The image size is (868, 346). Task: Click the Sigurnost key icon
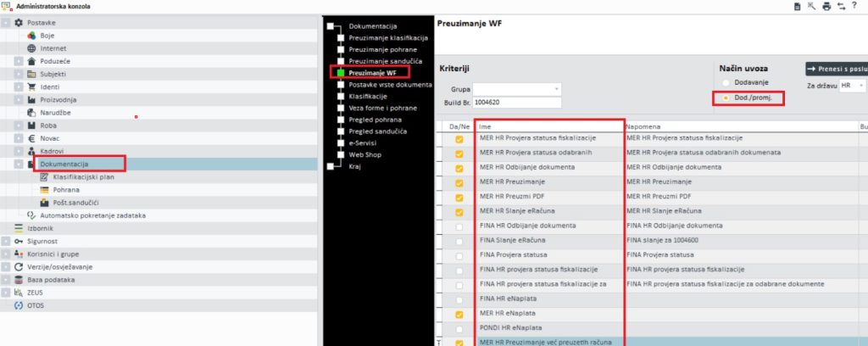point(19,241)
